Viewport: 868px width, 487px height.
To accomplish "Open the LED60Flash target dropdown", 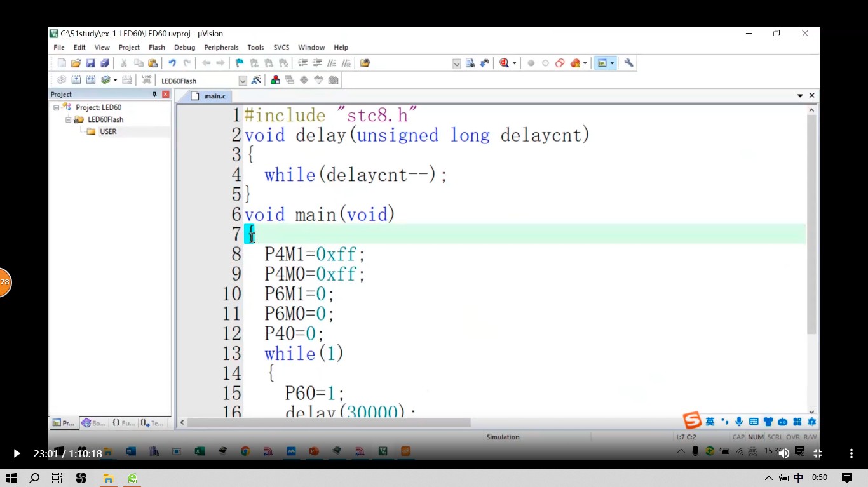I will (243, 81).
